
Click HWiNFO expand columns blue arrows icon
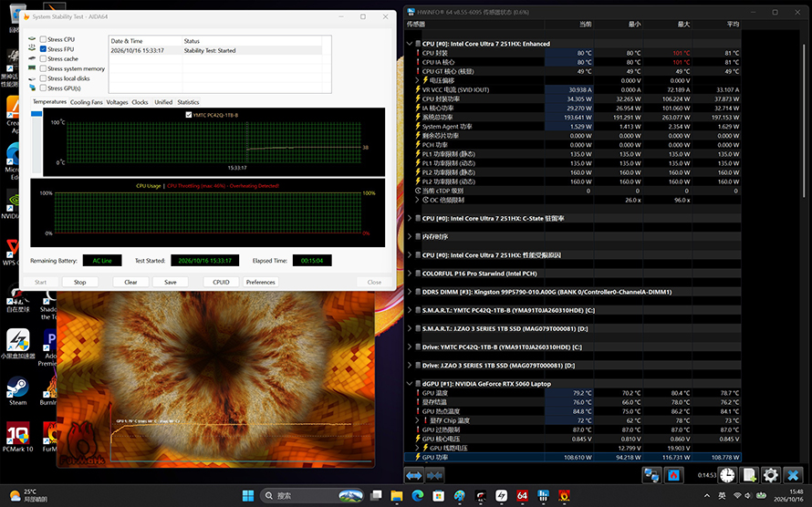[x=414, y=475]
